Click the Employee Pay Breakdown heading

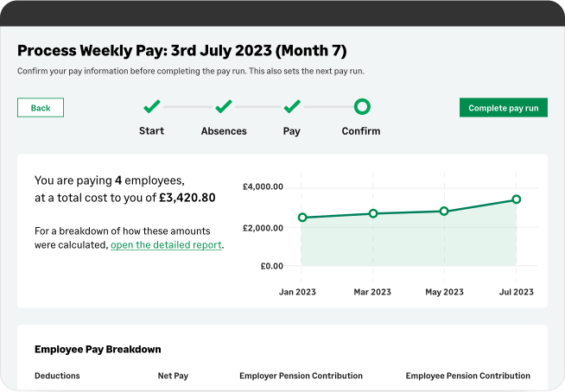98,349
